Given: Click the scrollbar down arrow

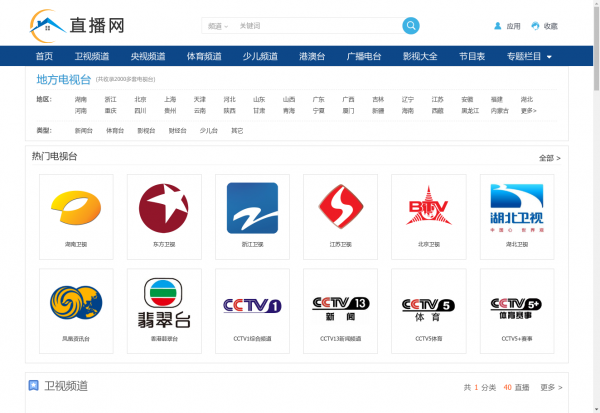Looking at the screenshot, I should tap(597, 409).
